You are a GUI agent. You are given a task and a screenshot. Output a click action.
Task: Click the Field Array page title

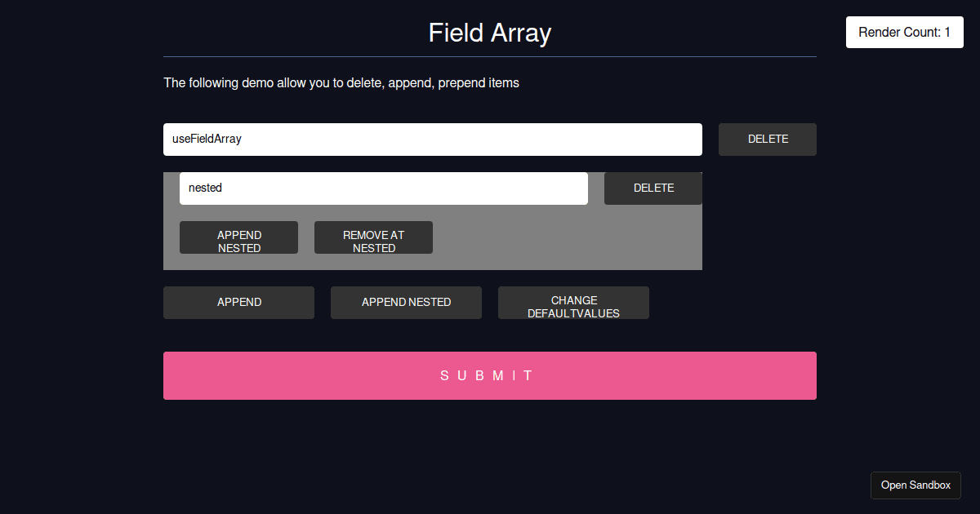coord(489,33)
